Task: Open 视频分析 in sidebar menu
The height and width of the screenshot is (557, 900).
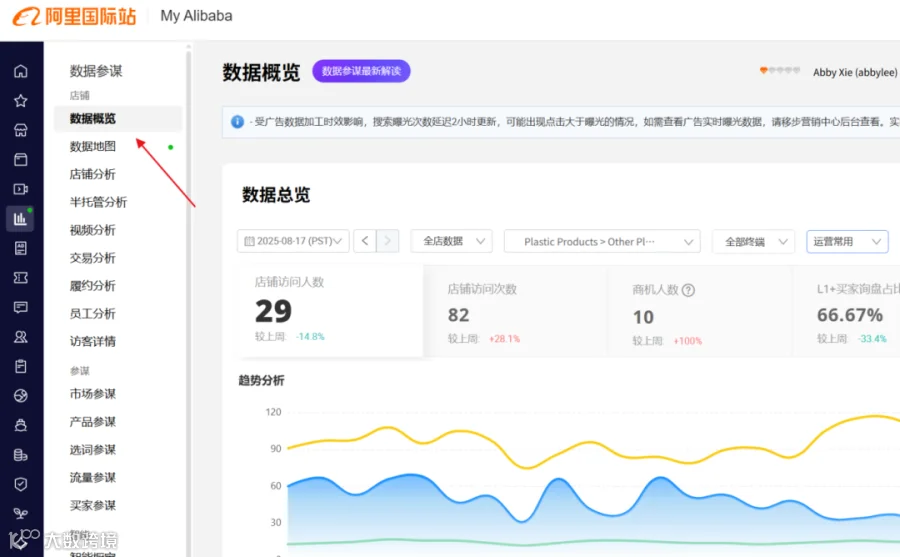Action: click(92, 230)
